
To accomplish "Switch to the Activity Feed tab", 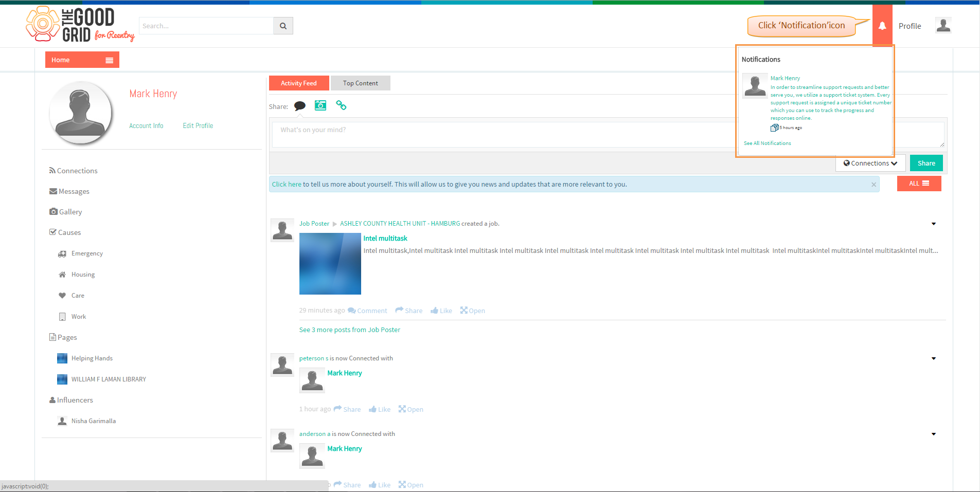I will 299,83.
